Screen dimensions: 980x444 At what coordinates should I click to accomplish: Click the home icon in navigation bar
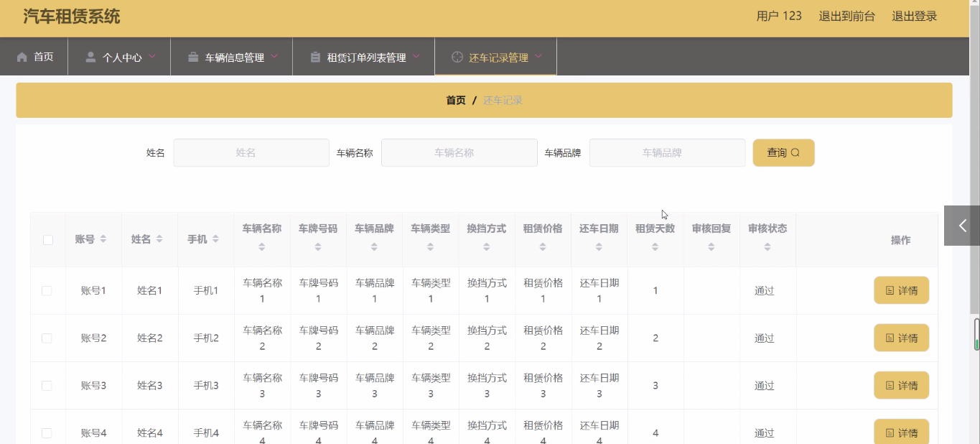pyautogui.click(x=22, y=57)
